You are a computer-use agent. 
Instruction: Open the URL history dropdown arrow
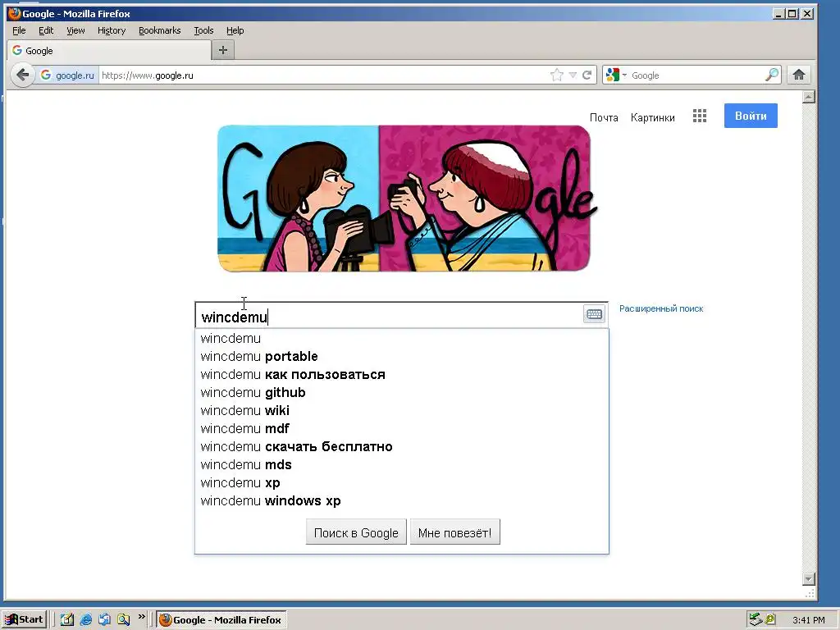(x=573, y=75)
